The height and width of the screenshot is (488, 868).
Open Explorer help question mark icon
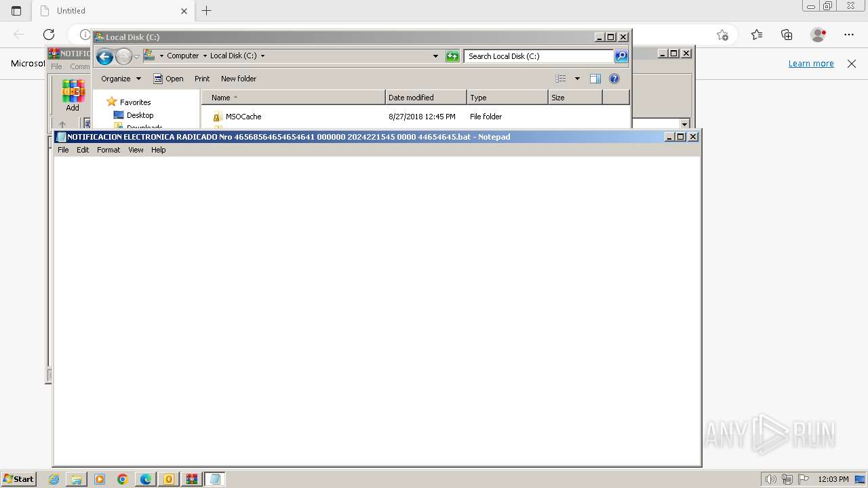coord(614,79)
